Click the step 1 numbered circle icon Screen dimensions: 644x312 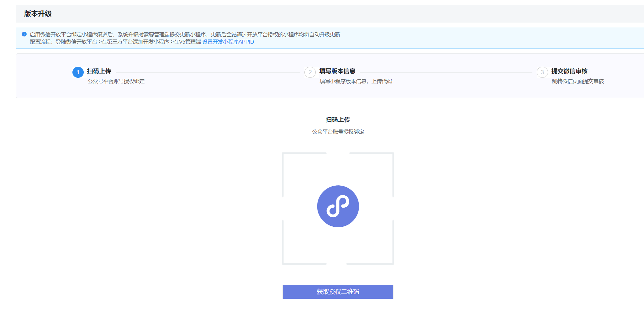point(78,72)
